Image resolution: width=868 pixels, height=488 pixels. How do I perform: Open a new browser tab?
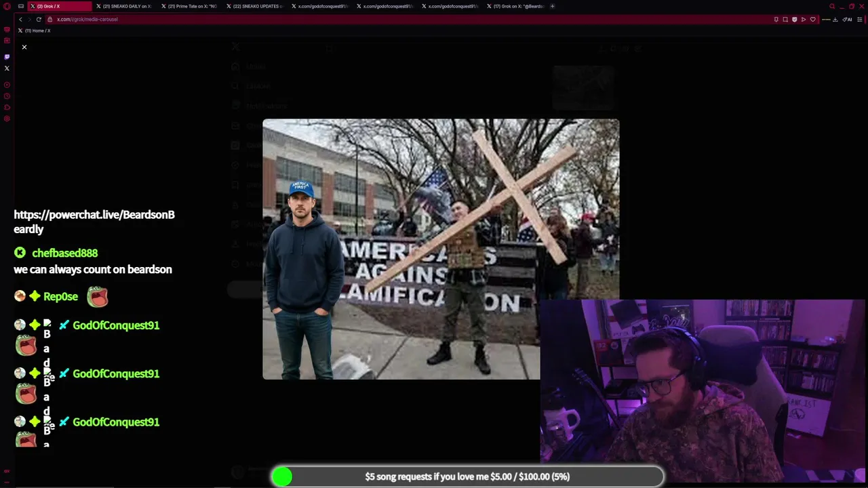[x=553, y=6]
